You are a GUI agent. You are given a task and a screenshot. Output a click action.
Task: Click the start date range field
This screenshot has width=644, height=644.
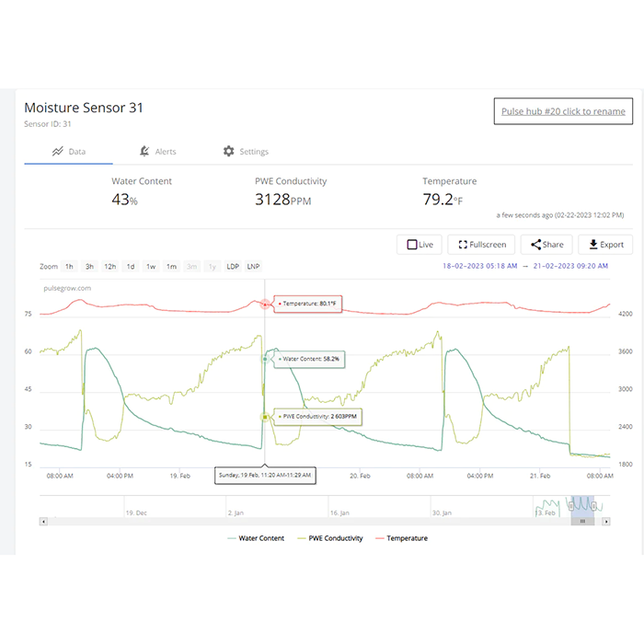click(x=477, y=266)
